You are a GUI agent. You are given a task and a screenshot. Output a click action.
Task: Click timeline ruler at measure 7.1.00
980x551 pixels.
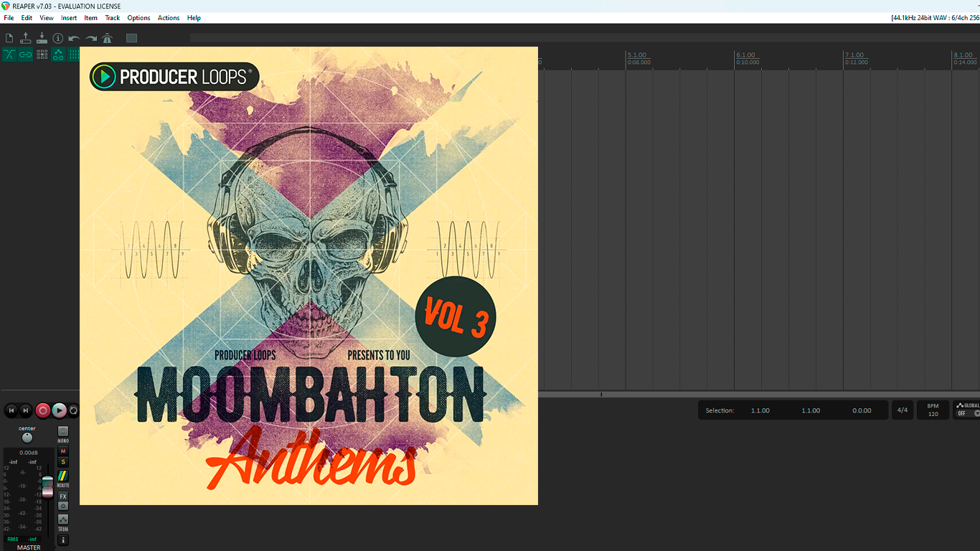tap(854, 55)
